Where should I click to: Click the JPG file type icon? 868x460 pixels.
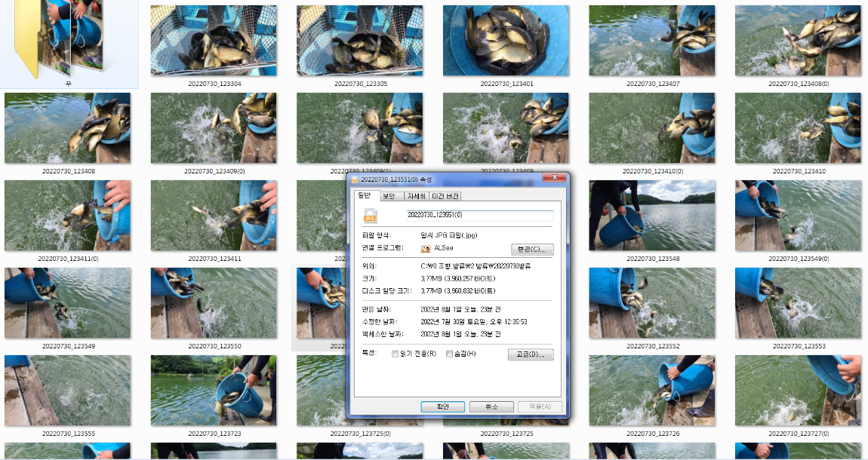370,216
